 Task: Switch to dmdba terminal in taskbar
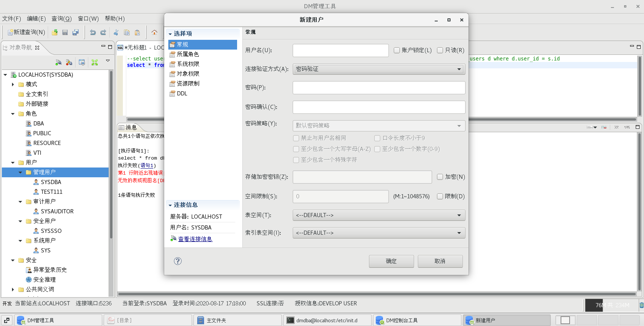point(327,320)
